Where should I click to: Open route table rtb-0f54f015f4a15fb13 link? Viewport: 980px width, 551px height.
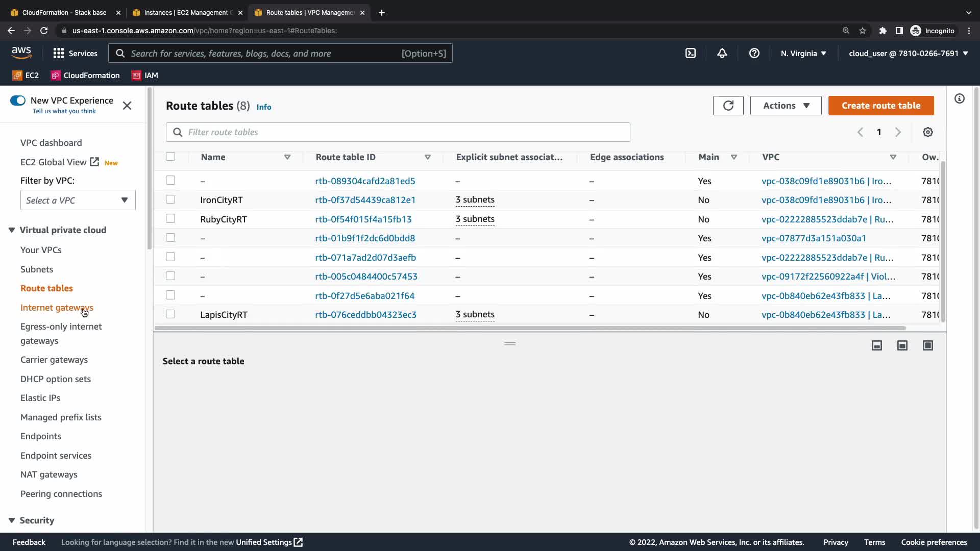point(363,219)
